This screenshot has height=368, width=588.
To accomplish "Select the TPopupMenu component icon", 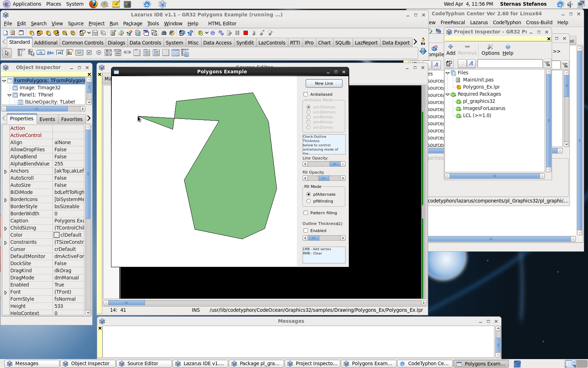I will point(31,53).
